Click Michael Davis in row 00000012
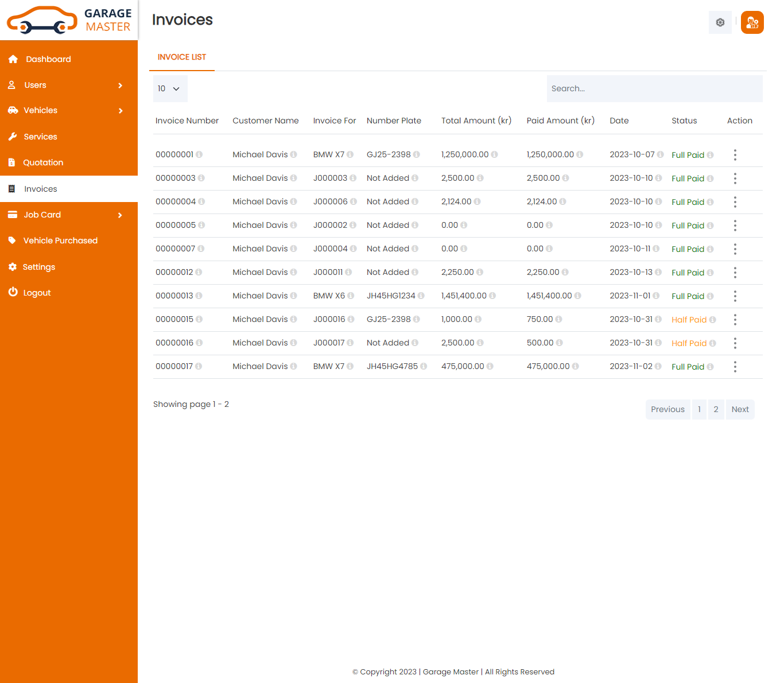 (x=260, y=272)
